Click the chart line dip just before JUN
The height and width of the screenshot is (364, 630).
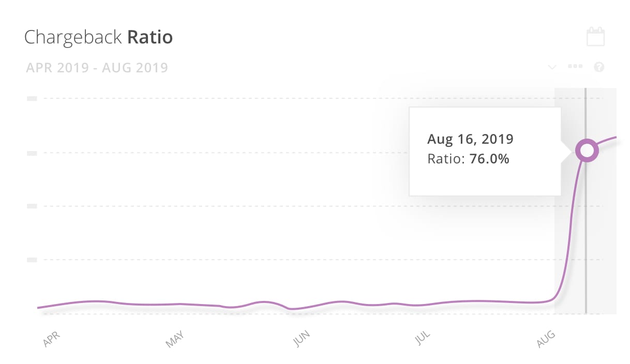293,309
